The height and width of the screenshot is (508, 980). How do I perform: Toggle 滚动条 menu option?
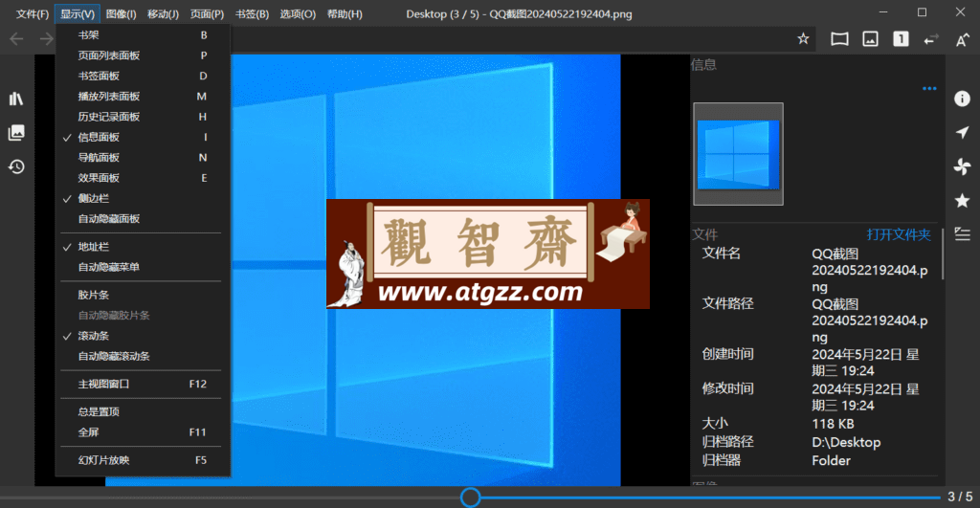[143, 336]
